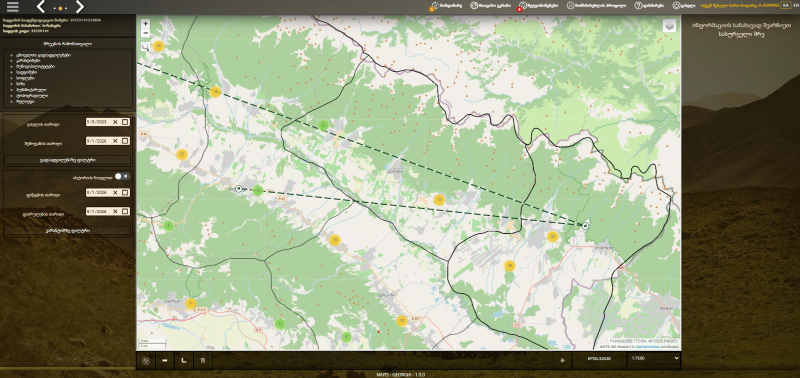Click the trash icon to clear drawings

click(203, 361)
